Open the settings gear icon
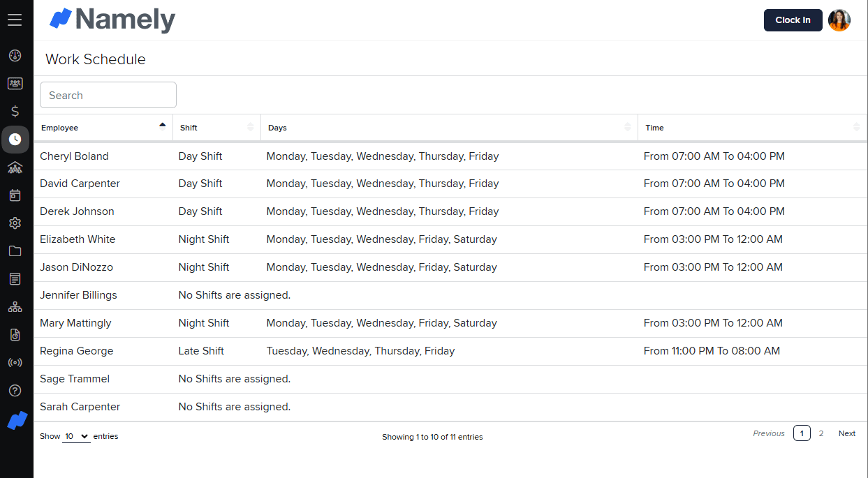The height and width of the screenshot is (478, 868). point(15,223)
